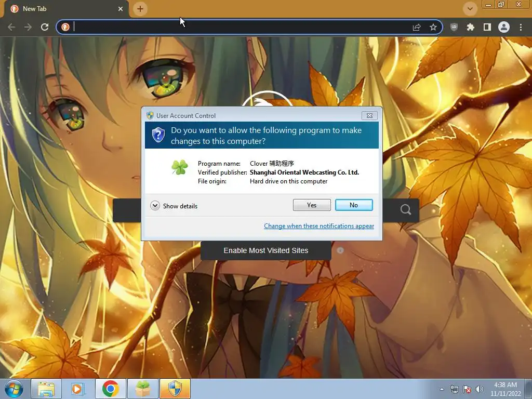
Task: Open 'Change when these notifications appear' link
Action: coord(319,226)
